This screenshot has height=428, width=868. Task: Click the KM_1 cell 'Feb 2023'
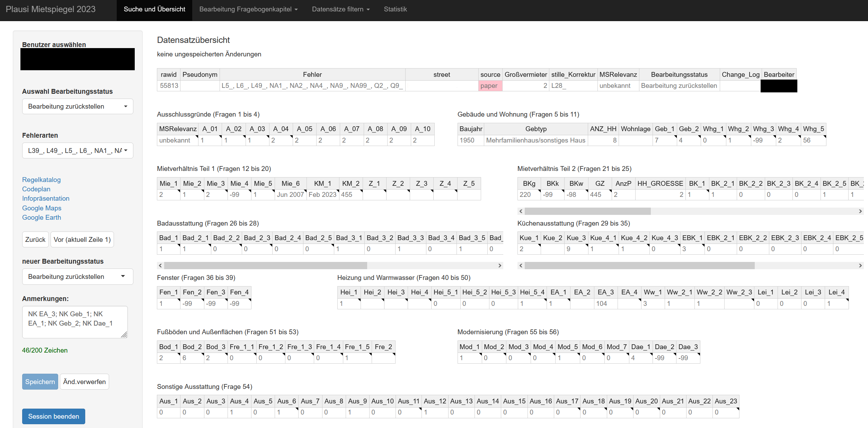click(322, 194)
